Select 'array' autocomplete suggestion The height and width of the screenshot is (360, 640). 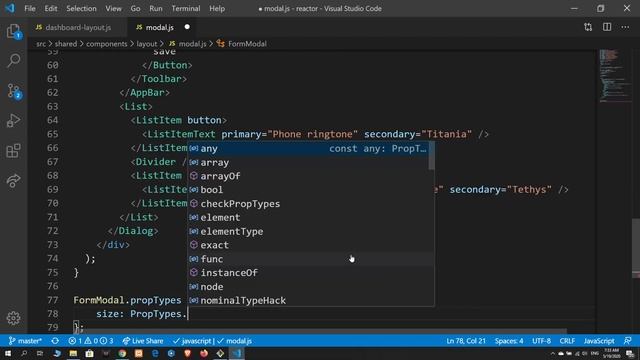(x=308, y=162)
